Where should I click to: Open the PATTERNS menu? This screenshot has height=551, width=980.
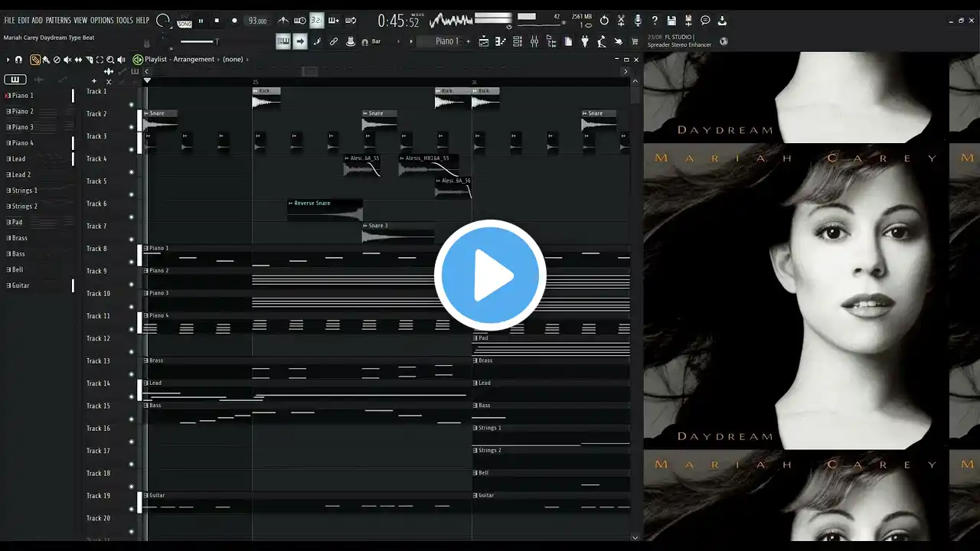pos(58,20)
